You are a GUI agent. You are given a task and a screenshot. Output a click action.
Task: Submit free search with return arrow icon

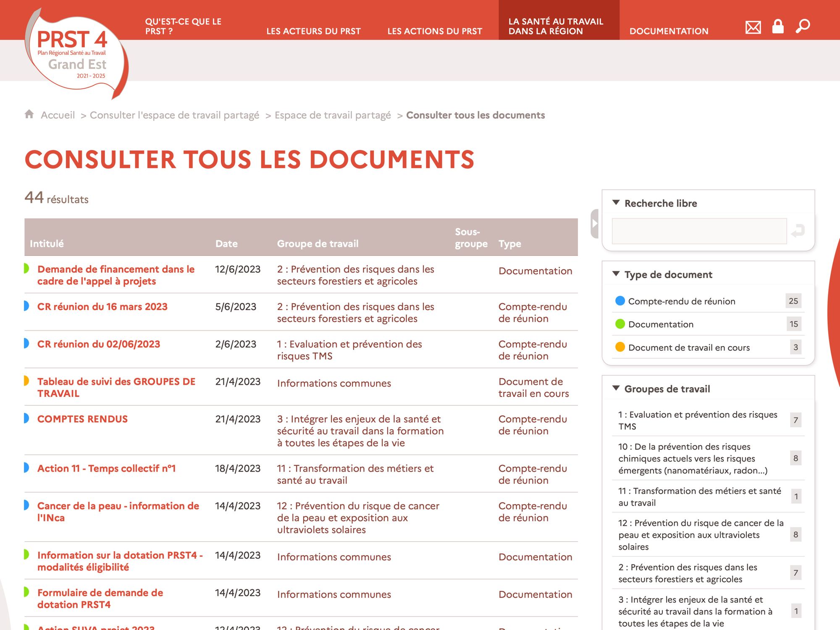pyautogui.click(x=798, y=231)
